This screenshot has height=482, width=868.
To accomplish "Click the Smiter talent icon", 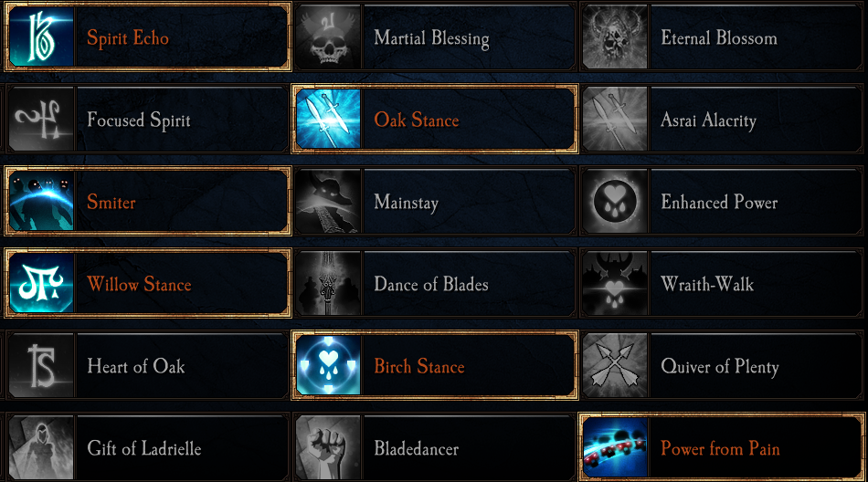I will pyautogui.click(x=41, y=202).
